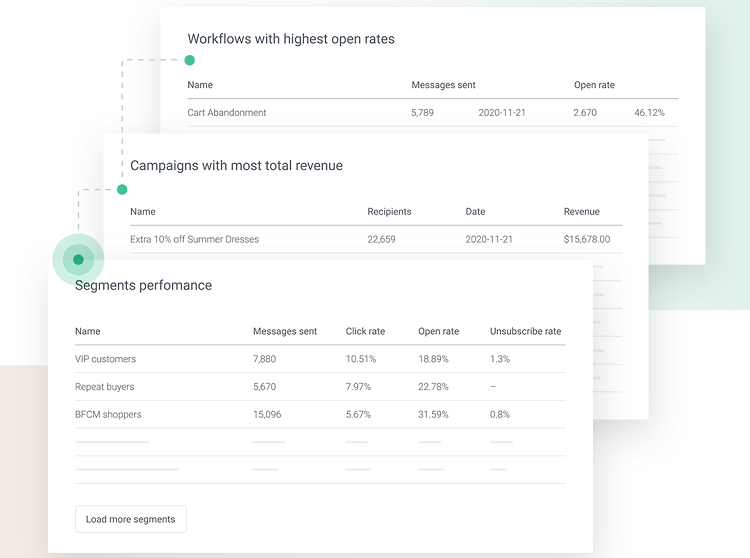Screen dimensions: 750x558
Task: Sort segments by Click rate column
Action: pos(365,331)
